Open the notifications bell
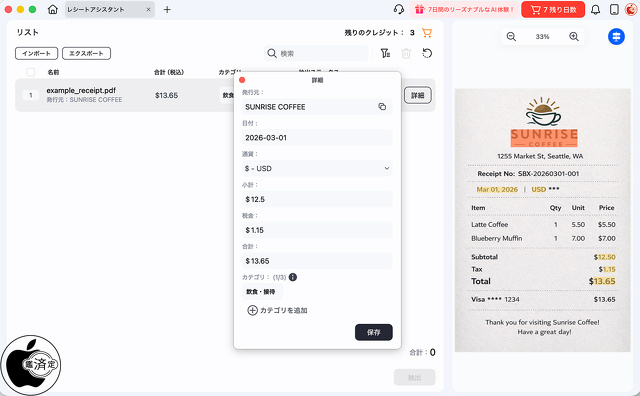The image size is (640, 396). [596, 9]
